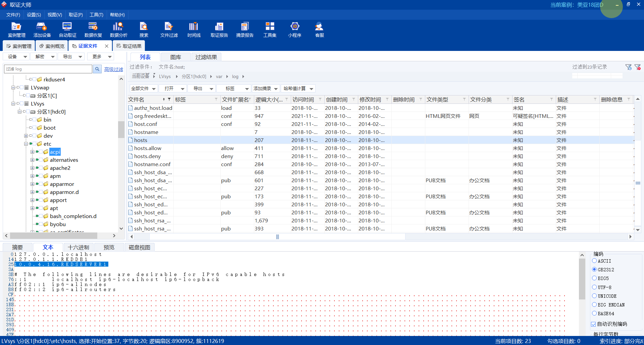The height and width of the screenshot is (345, 644).
Task: Open the 文件(F) menu
Action: click(13, 15)
